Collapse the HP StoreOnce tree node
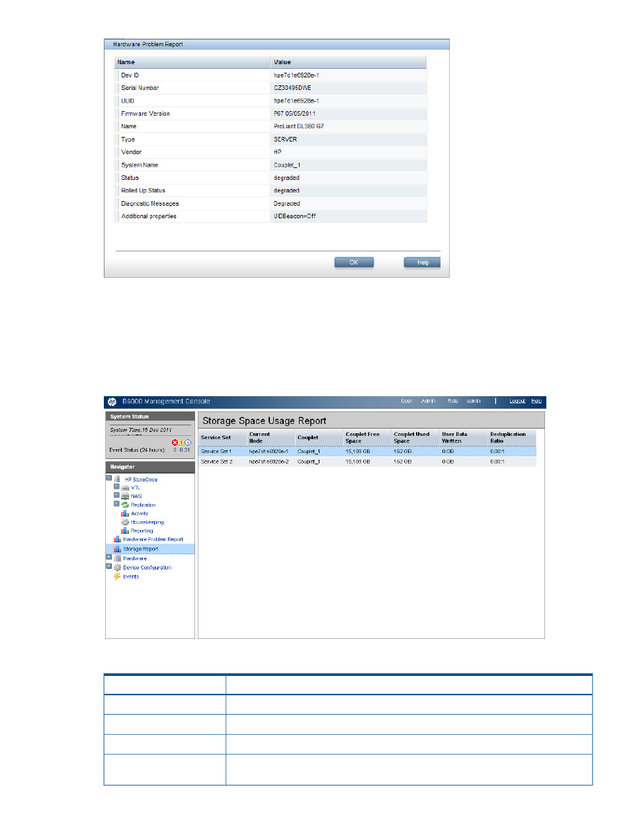Viewport: 631px width, 840px height. click(x=108, y=478)
